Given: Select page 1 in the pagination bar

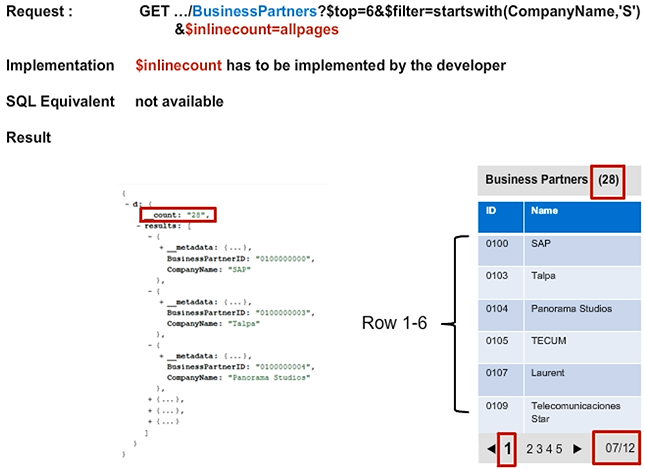Looking at the screenshot, I should 507,449.
